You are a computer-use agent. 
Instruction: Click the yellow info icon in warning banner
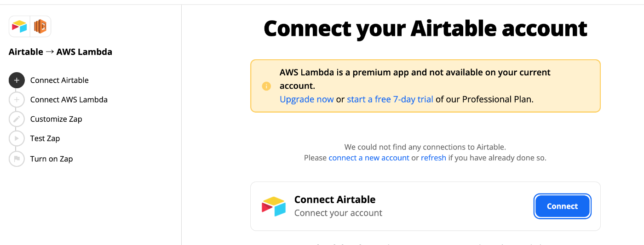(266, 86)
